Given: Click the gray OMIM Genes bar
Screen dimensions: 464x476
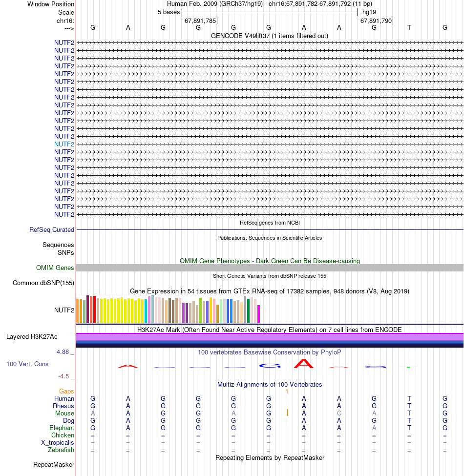Looking at the screenshot, I should pyautogui.click(x=270, y=268).
